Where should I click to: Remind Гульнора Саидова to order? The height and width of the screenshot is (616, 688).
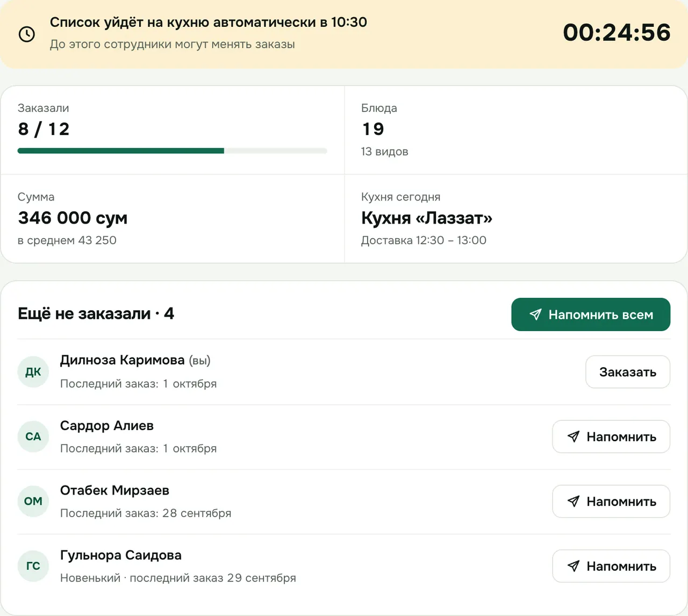click(x=611, y=566)
